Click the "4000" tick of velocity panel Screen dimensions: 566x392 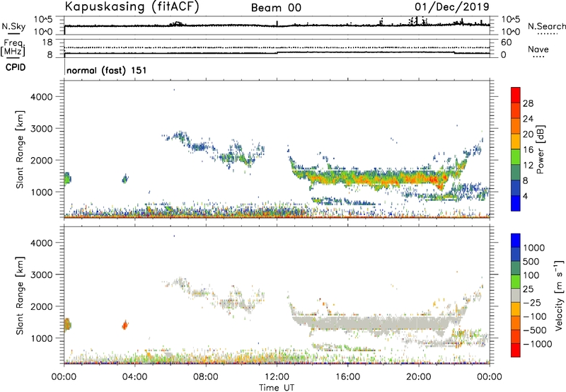pos(41,243)
